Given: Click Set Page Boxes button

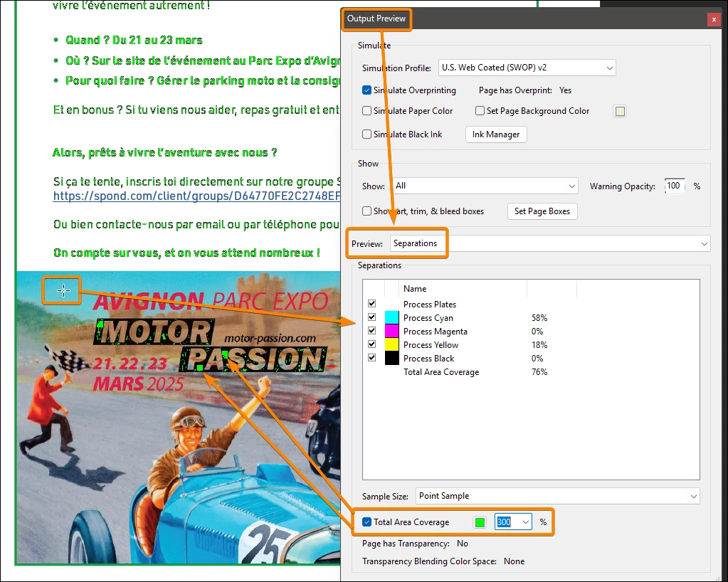Looking at the screenshot, I should coord(542,211).
